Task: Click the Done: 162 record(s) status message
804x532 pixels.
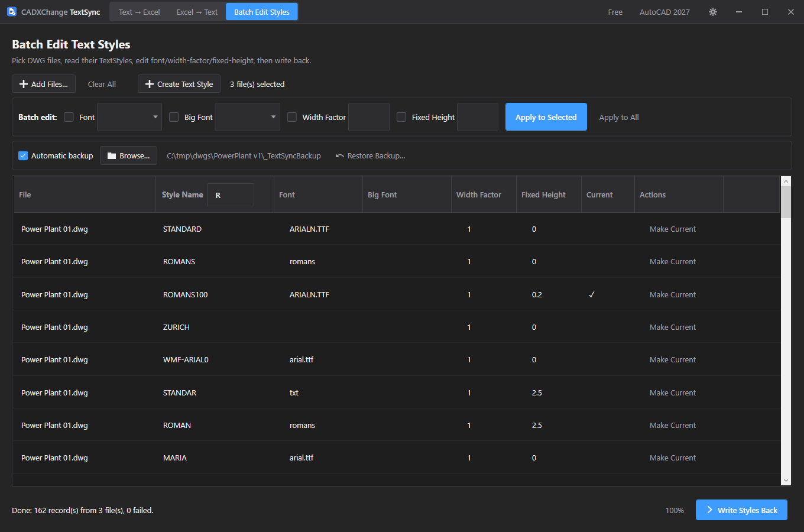Action: (83, 510)
